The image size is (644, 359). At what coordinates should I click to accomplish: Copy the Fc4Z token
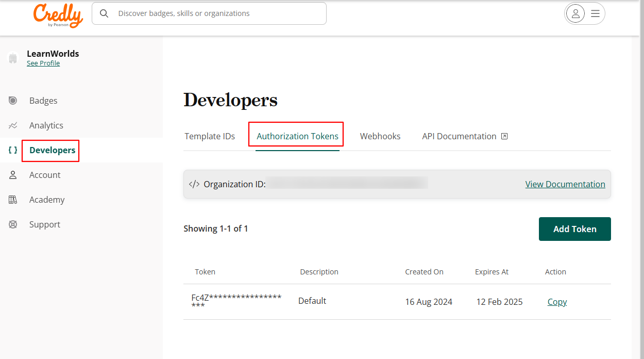(557, 302)
